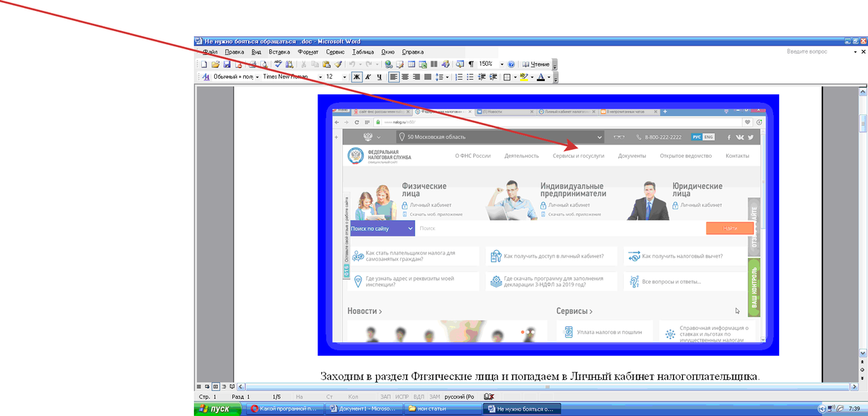Image resolution: width=868 pixels, height=416 pixels.
Task: Open the font color dropdown arrow
Action: point(548,77)
